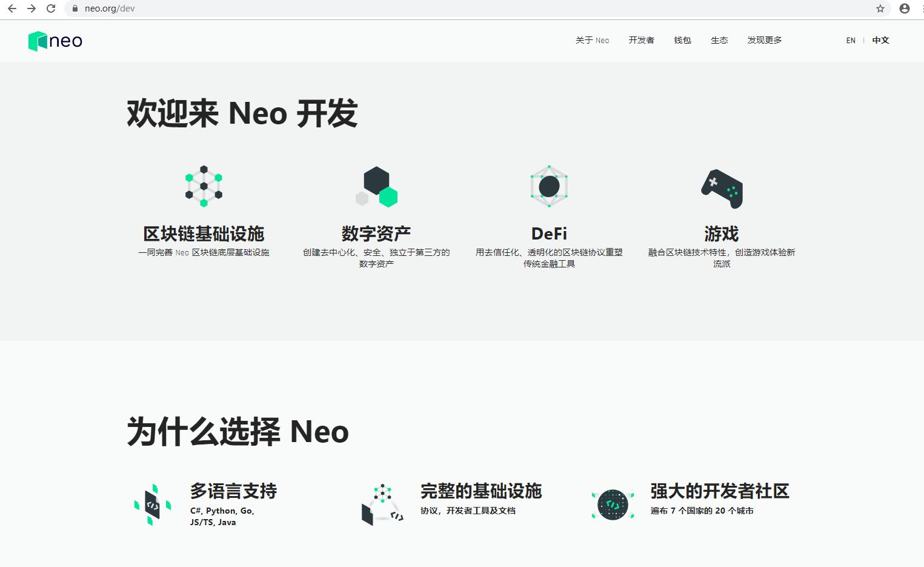Click the 数字资产 hexagon blocks icon
The height and width of the screenshot is (567, 924).
pyautogui.click(x=376, y=187)
